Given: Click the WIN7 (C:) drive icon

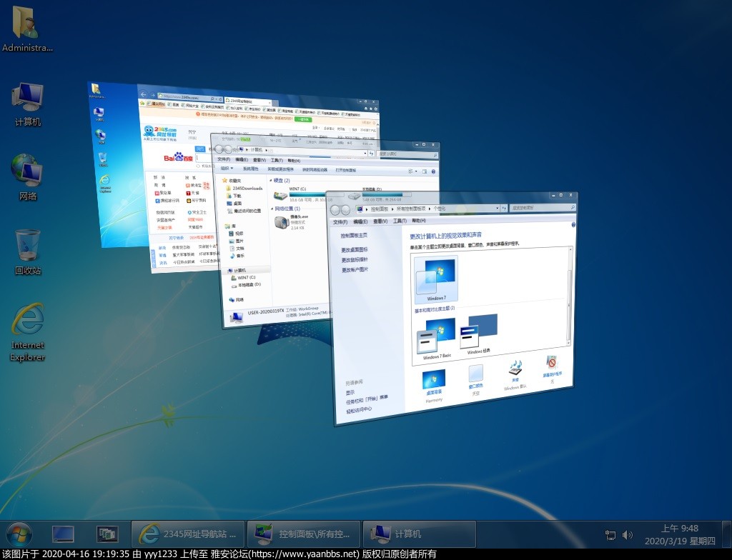Looking at the screenshot, I should [x=281, y=194].
